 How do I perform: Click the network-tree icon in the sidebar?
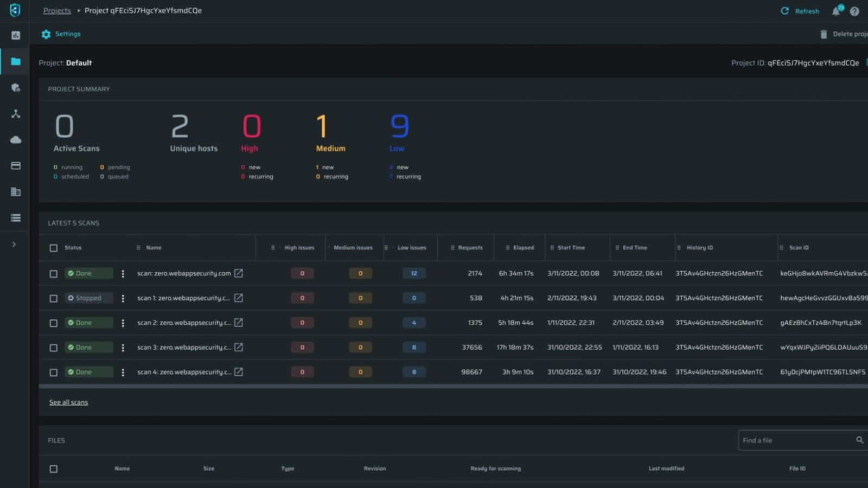click(15, 114)
